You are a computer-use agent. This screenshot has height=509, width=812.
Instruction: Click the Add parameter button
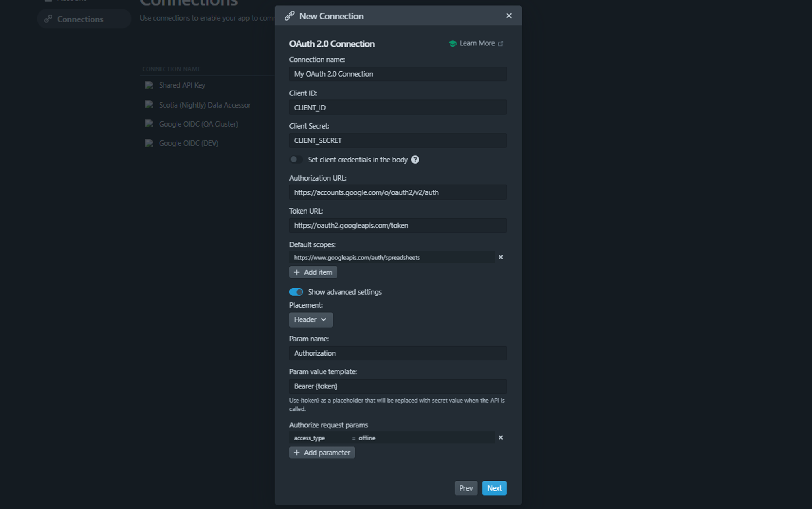click(322, 451)
